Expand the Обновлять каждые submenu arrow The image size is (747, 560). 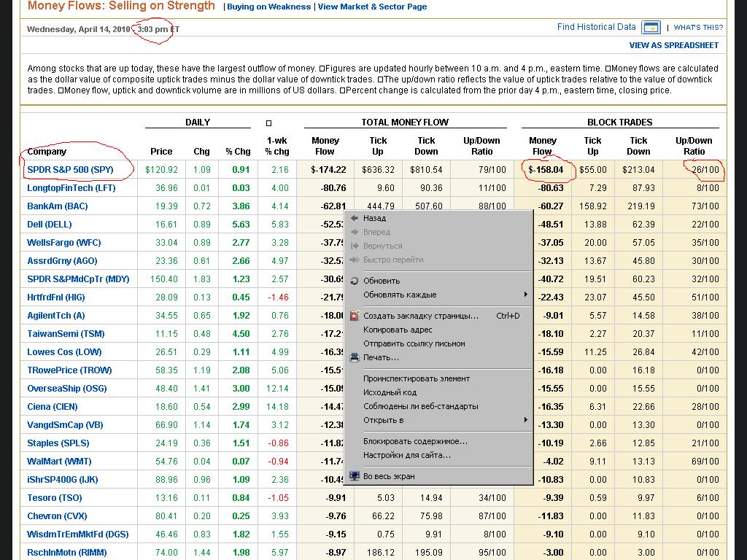[525, 295]
